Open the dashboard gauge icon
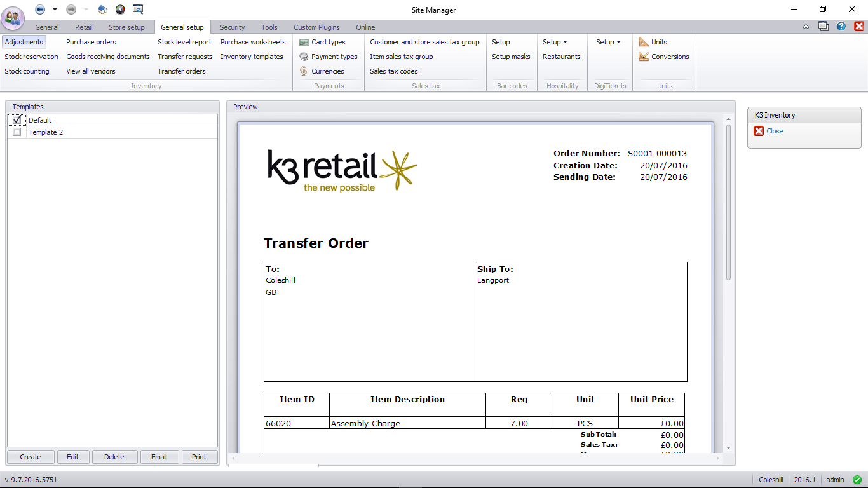The image size is (868, 488). 120,10
